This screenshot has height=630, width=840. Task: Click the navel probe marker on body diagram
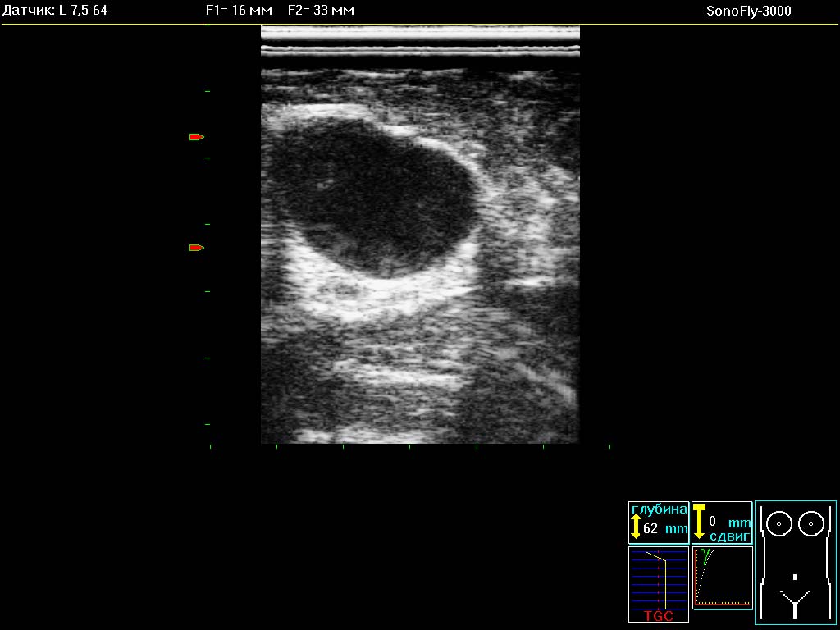795,577
